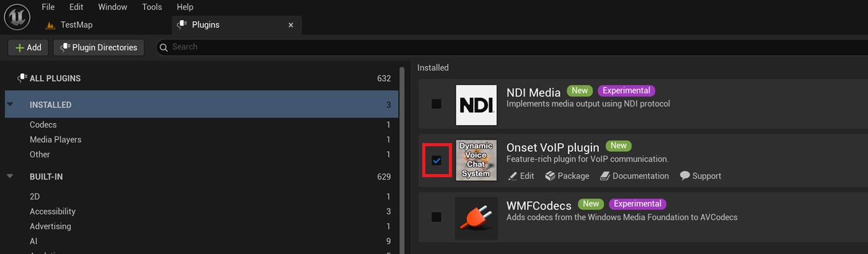868x254 pixels.
Task: Collapse the Installed category arrow
Action: [x=10, y=105]
